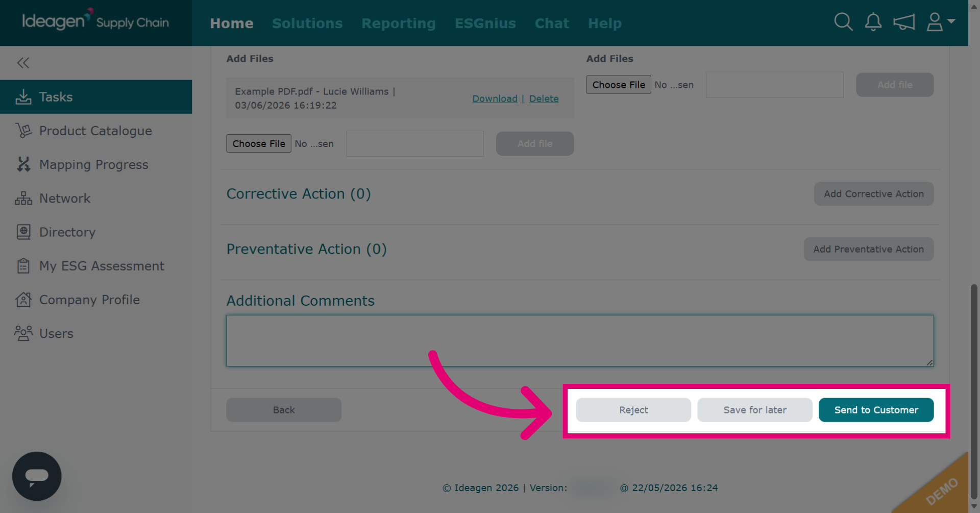
Task: Click into the Additional Comments textarea
Action: tap(580, 340)
